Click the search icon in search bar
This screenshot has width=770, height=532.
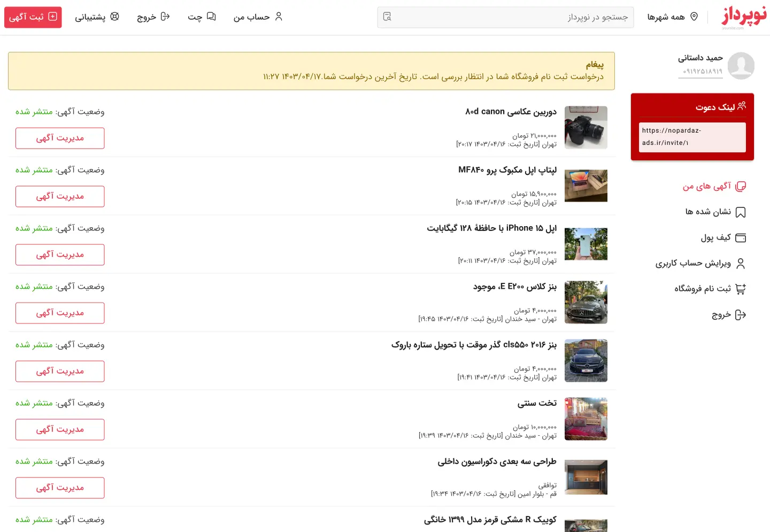click(387, 17)
